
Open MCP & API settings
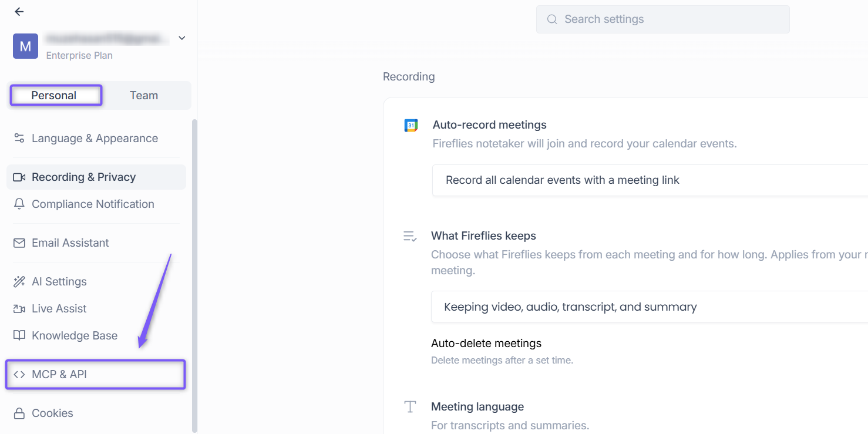pos(96,375)
